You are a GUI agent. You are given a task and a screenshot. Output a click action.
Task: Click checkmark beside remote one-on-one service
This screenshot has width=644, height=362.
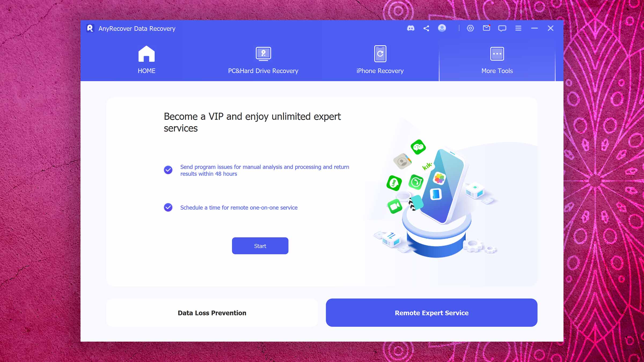click(x=168, y=207)
